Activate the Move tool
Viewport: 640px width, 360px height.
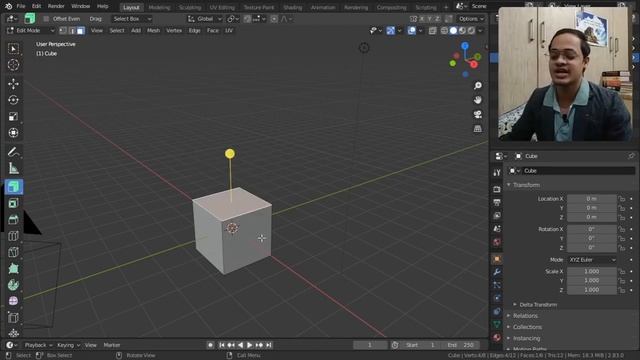13,84
